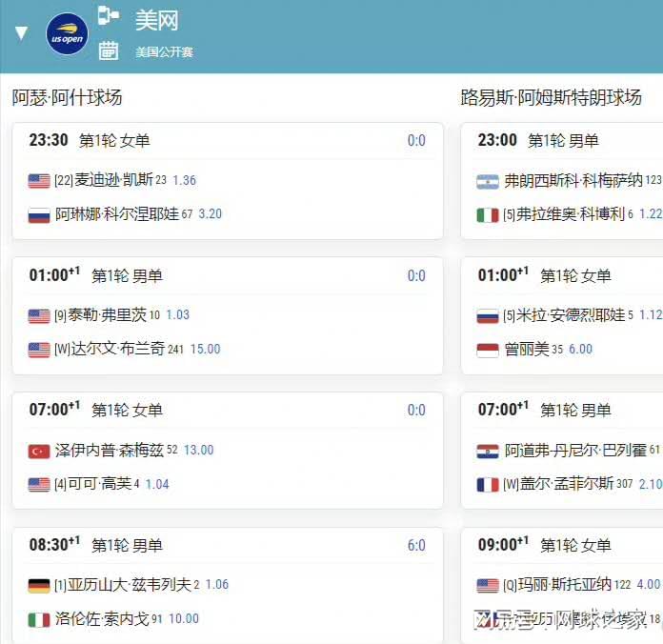
Task: Click player 亚历山大·兹韦列夫
Action: pos(130,585)
